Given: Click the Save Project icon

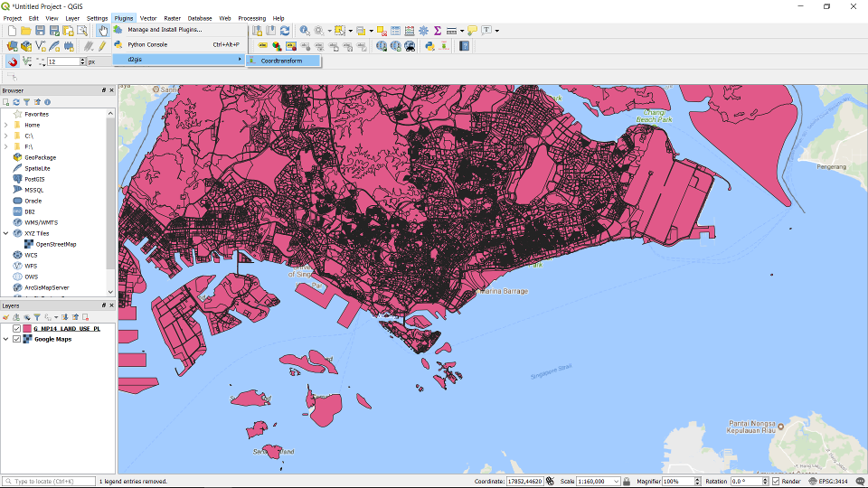Looking at the screenshot, I should point(41,31).
